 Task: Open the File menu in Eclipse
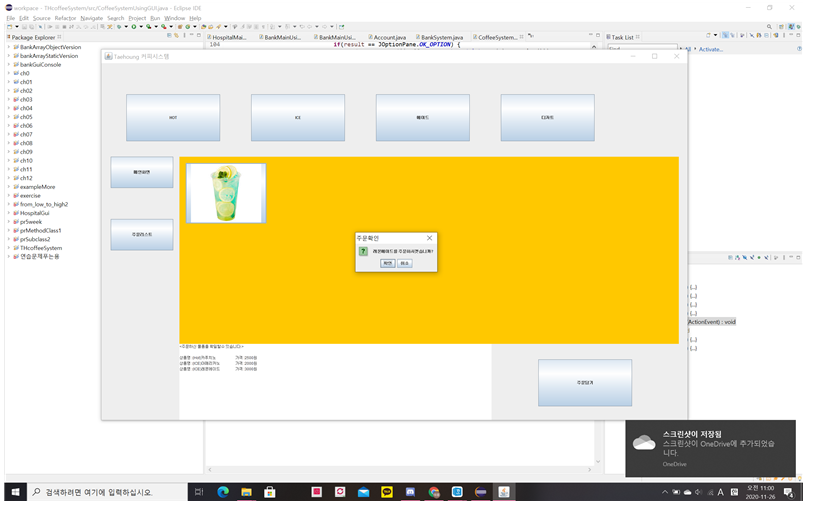tap(10, 18)
